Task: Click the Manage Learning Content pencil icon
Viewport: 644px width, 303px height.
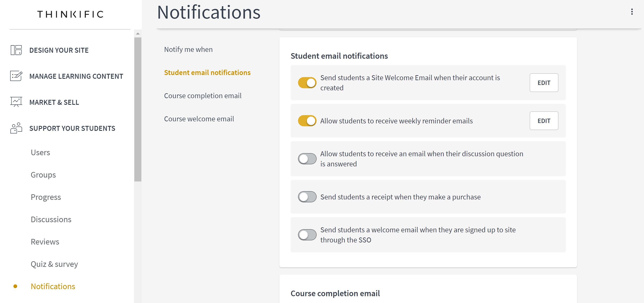Action: point(16,76)
